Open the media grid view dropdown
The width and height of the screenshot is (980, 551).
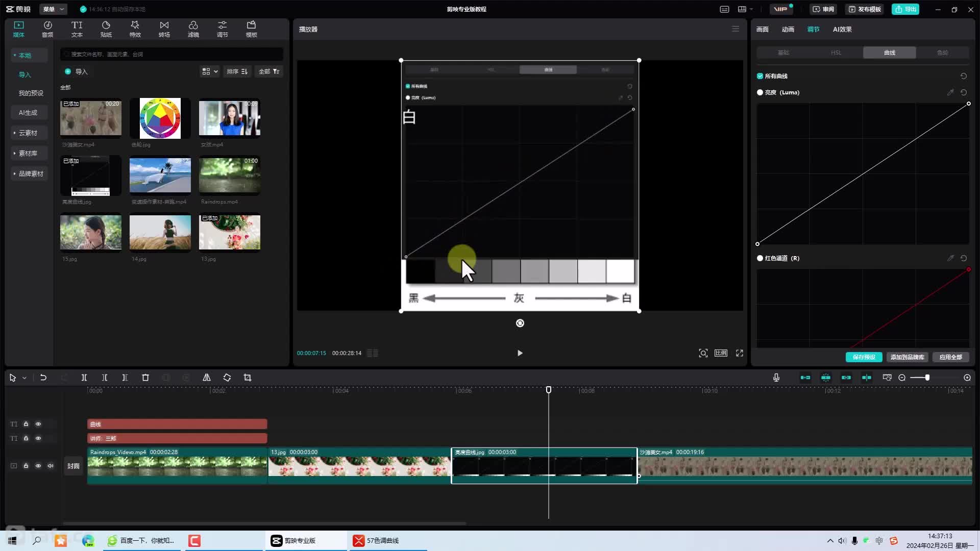[210, 71]
